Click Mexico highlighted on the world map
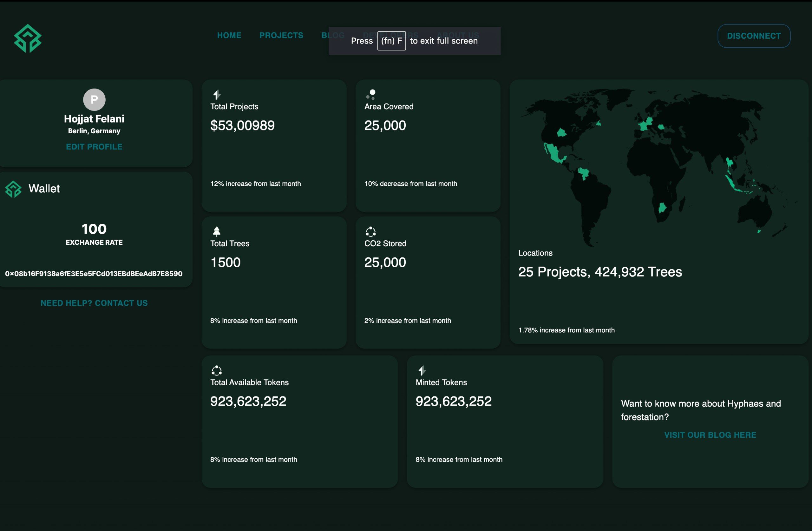This screenshot has width=812, height=531. [x=554, y=153]
